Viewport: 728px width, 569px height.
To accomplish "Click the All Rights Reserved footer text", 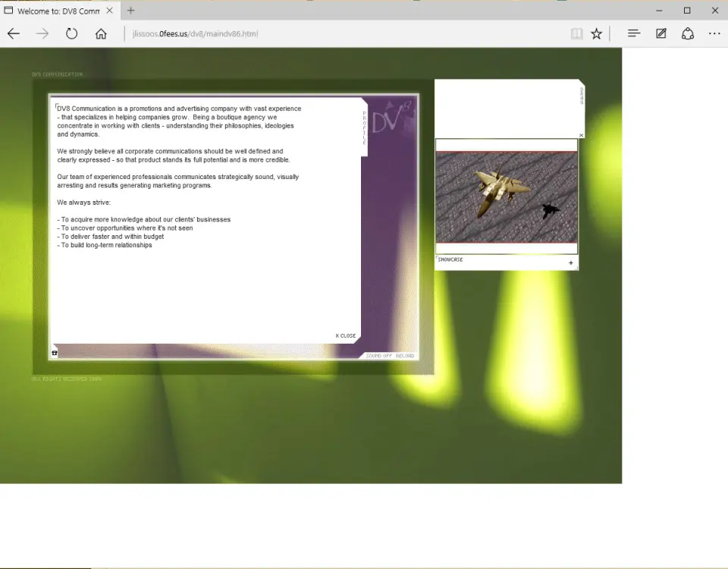I will pyautogui.click(x=67, y=379).
